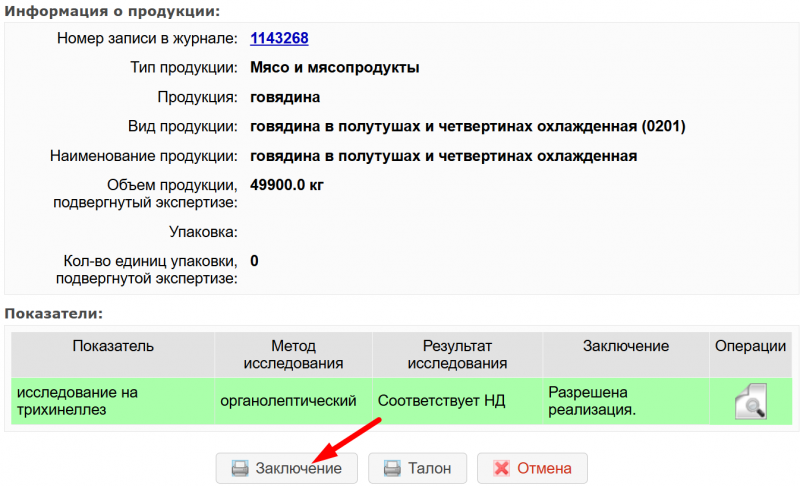Screen dimensions: 800x486
Task: Click the 49900.0 кг volume value
Action: pyautogui.click(x=287, y=185)
